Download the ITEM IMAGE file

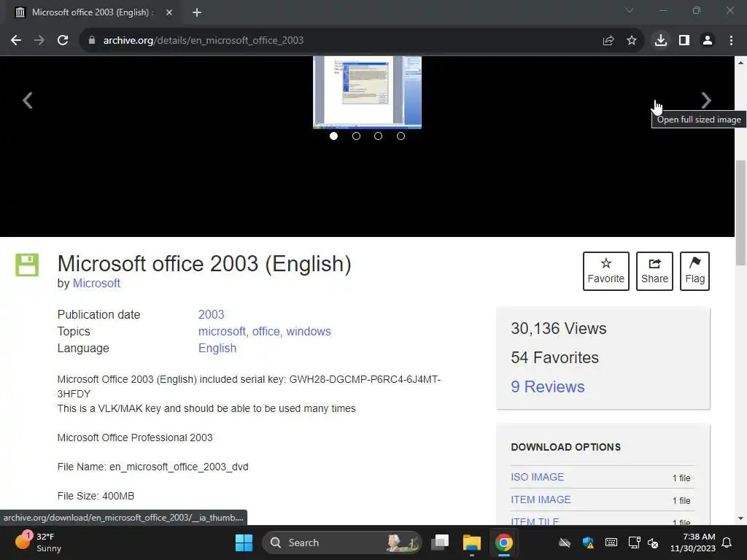(x=541, y=499)
